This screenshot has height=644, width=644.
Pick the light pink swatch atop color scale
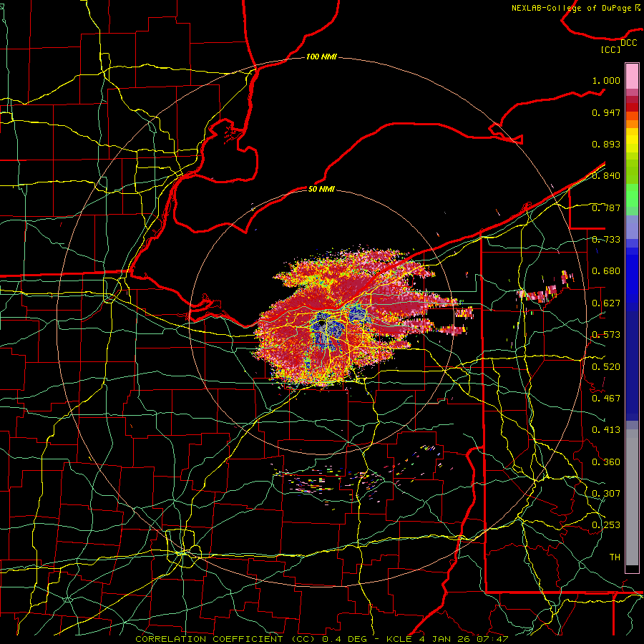[x=632, y=77]
